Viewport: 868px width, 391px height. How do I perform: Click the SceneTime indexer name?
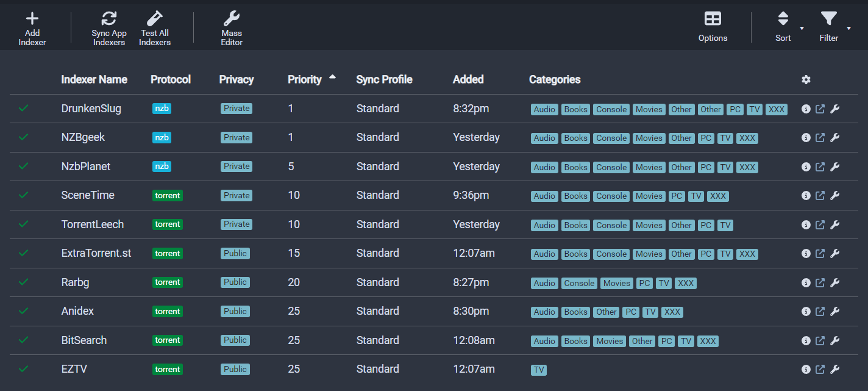point(88,195)
